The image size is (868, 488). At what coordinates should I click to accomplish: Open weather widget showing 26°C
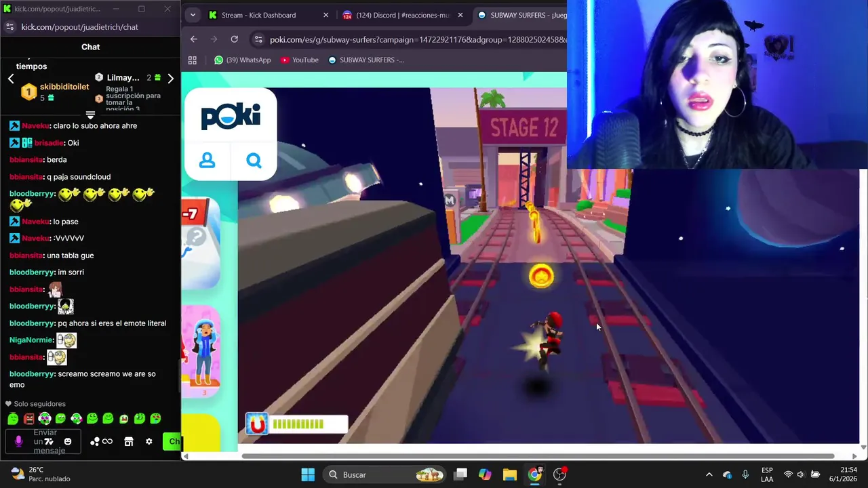point(42,474)
